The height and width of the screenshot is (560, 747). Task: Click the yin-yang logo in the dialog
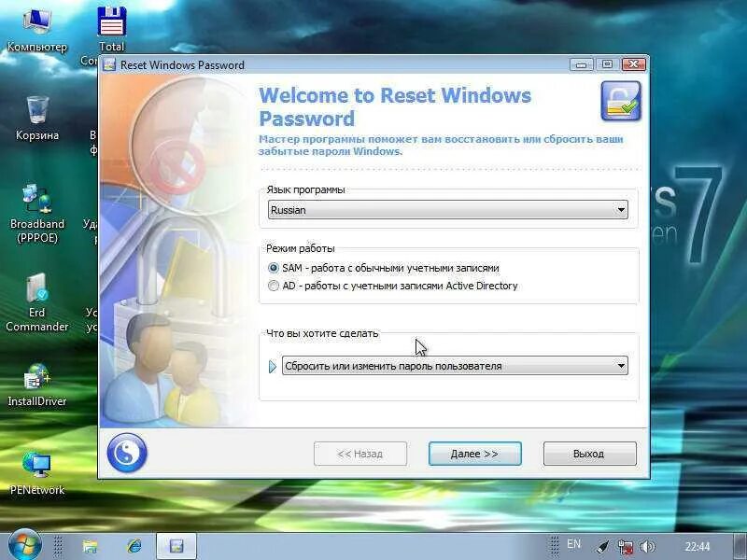pyautogui.click(x=127, y=453)
